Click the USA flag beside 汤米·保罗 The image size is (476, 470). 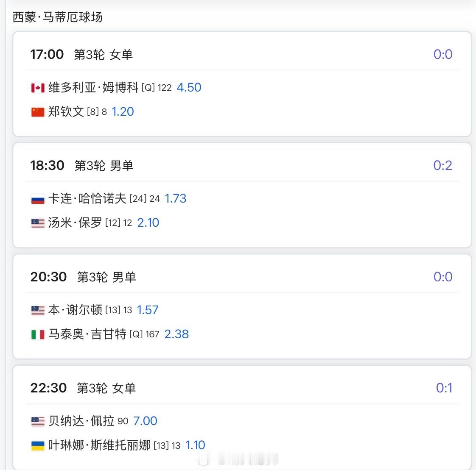click(38, 223)
